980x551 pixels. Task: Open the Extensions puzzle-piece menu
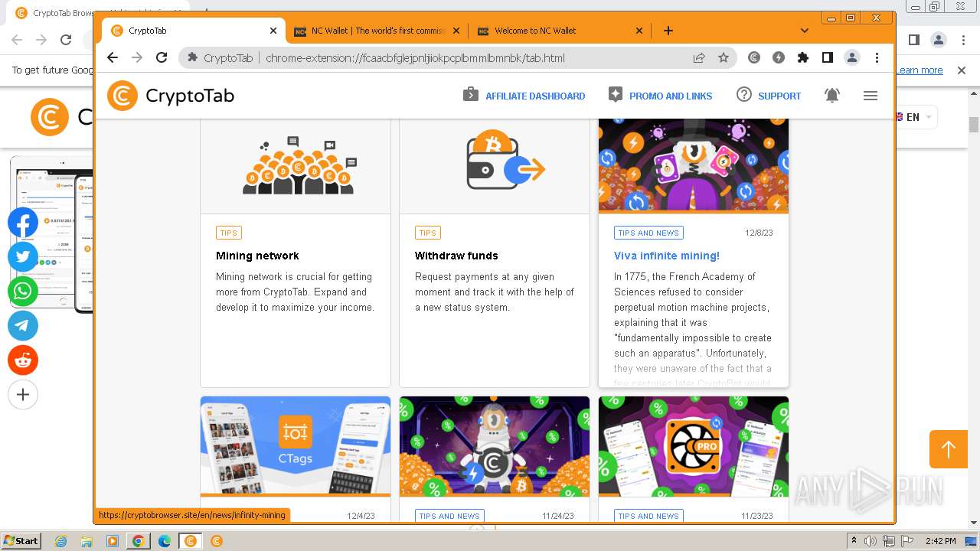(x=803, y=57)
